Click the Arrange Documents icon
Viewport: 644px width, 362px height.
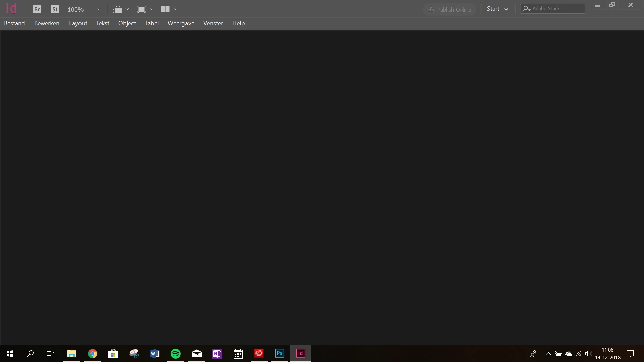tap(165, 9)
